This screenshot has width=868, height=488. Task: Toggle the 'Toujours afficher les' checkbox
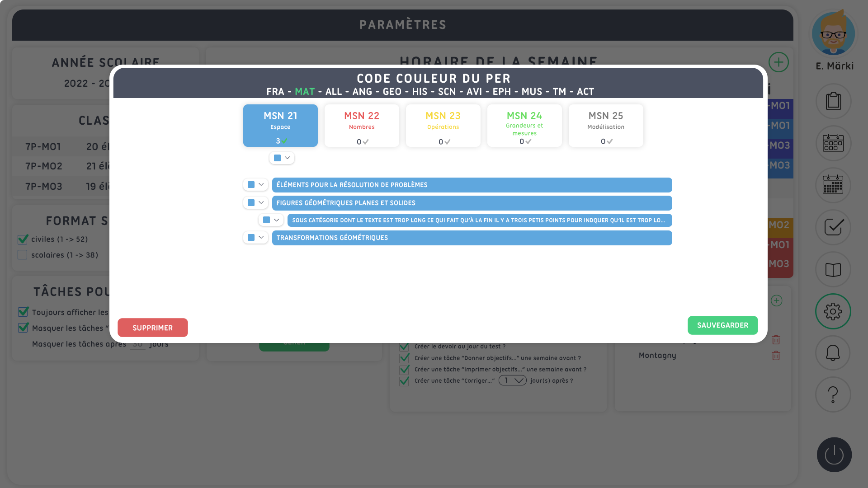(x=23, y=312)
